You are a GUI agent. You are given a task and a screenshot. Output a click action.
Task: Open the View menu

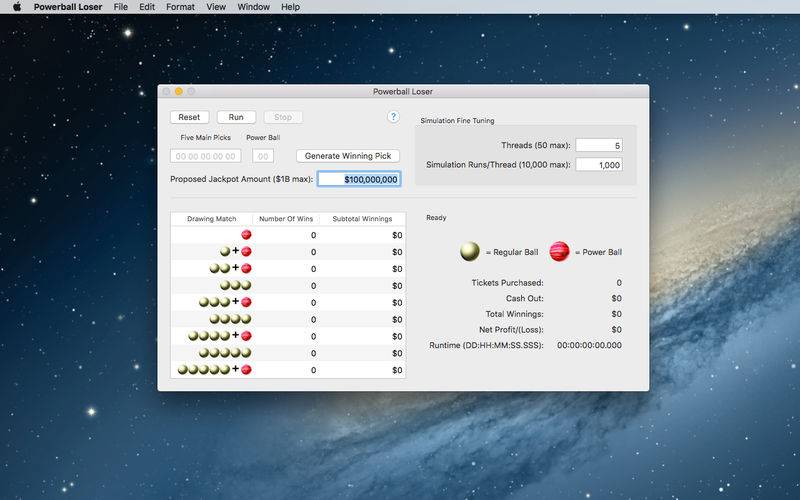pos(216,7)
